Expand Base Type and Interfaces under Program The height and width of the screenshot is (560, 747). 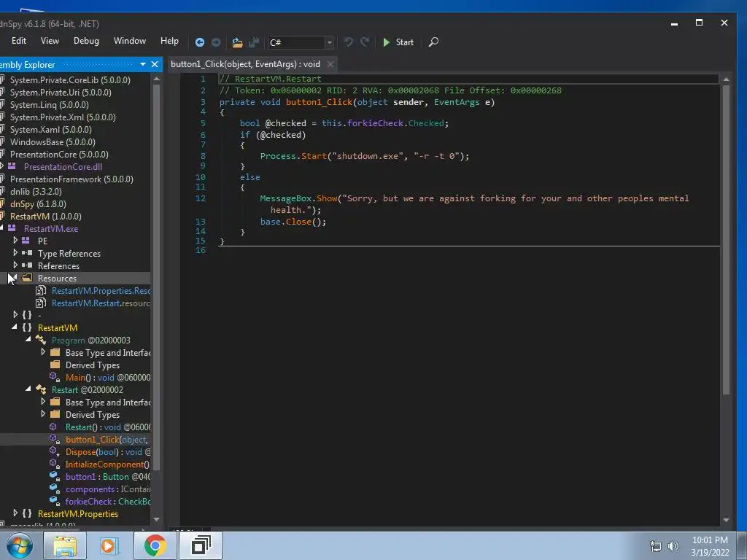coord(43,352)
